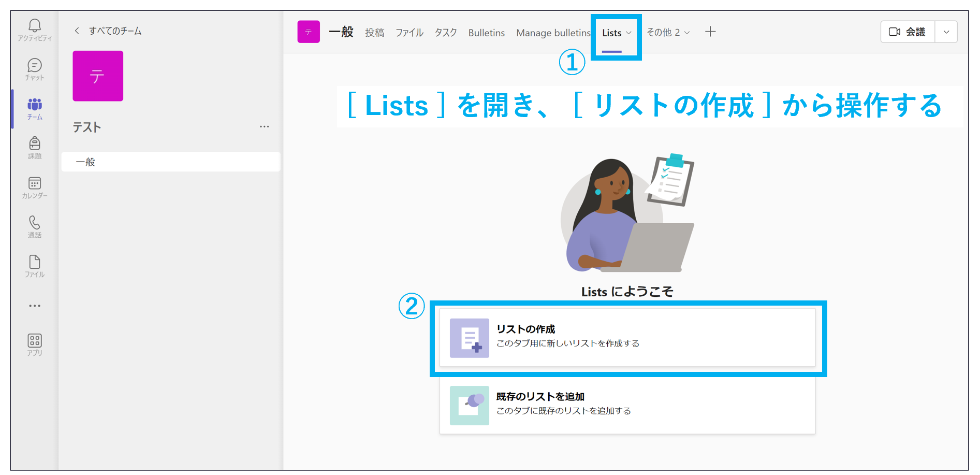Switch to the ファイル tab in channel header
This screenshot has height=475, width=980.
(409, 33)
